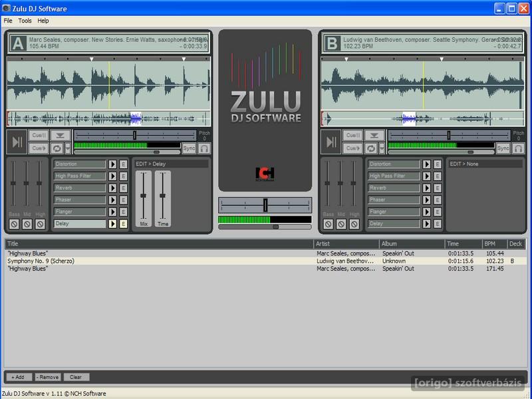Click Deck B Cue/pause button
The image size is (532, 399).
click(x=353, y=136)
